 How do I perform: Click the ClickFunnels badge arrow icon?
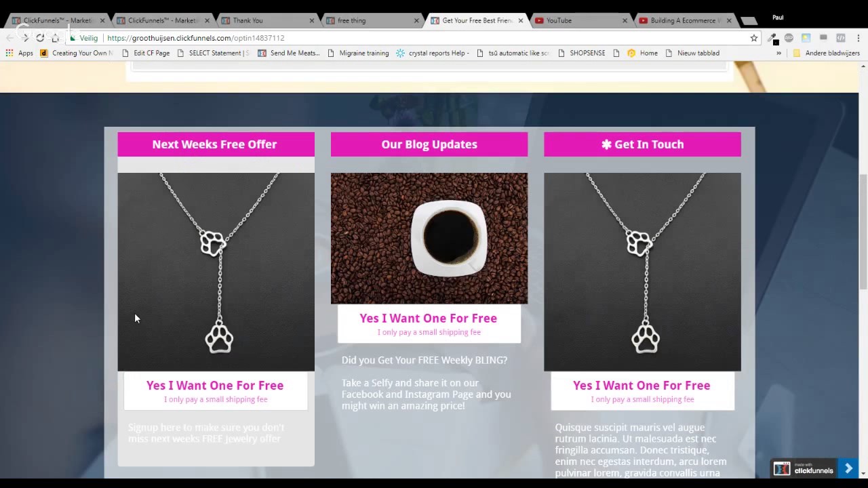(x=848, y=468)
